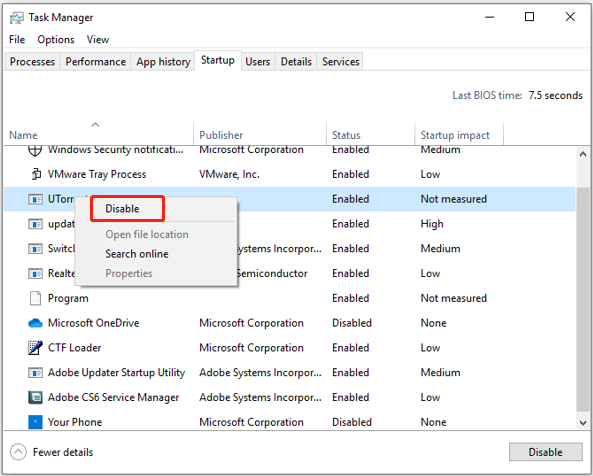Click the Adobe Updater Startup Utility icon
Image resolution: width=593 pixels, height=476 pixels.
click(x=35, y=372)
